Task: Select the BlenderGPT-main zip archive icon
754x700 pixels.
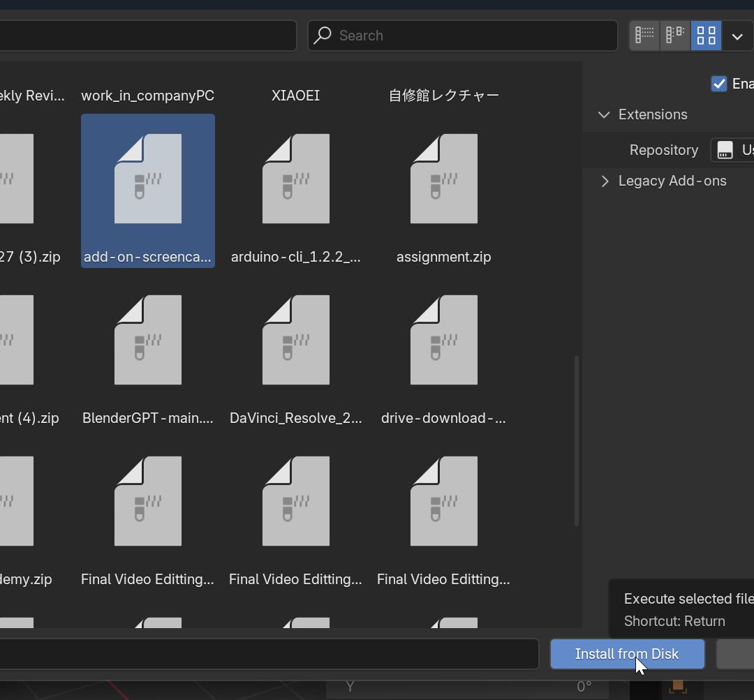Action: pos(147,340)
